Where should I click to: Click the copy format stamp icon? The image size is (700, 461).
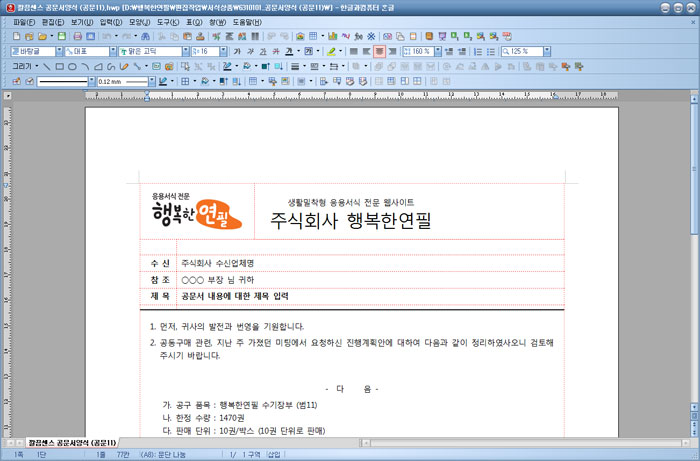click(200, 36)
